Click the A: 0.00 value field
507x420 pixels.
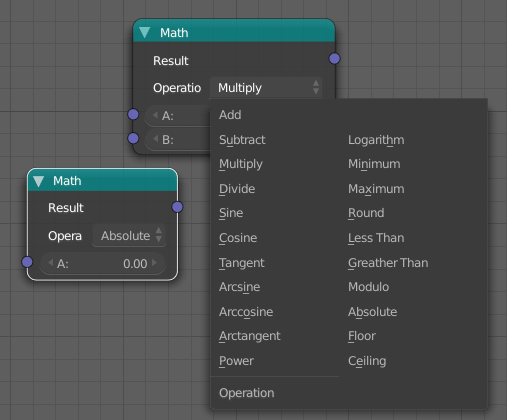(102, 263)
